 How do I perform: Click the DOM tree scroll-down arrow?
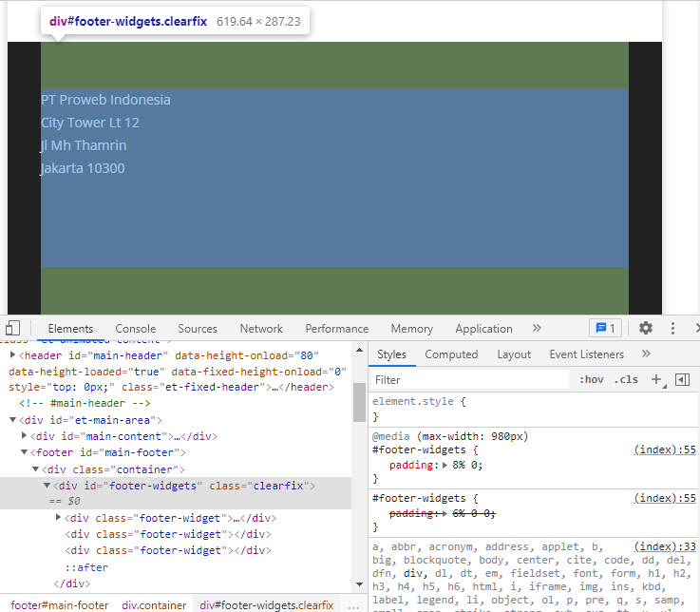tap(359, 584)
